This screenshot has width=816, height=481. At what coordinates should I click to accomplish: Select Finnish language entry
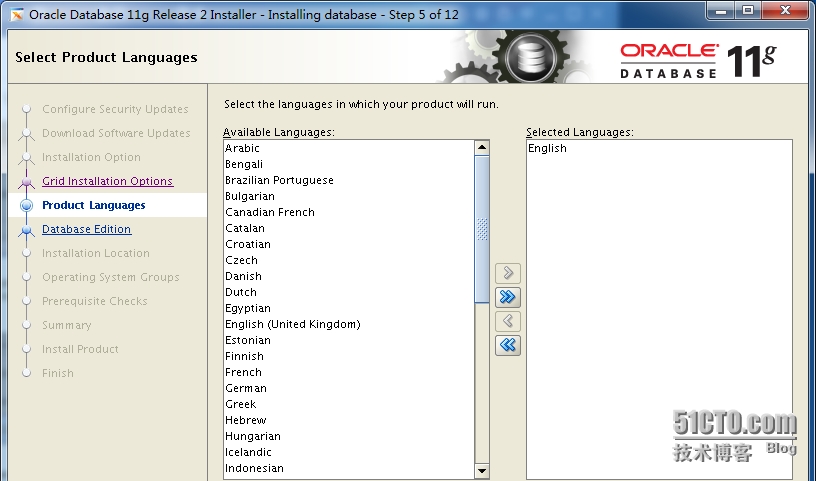tap(349, 357)
